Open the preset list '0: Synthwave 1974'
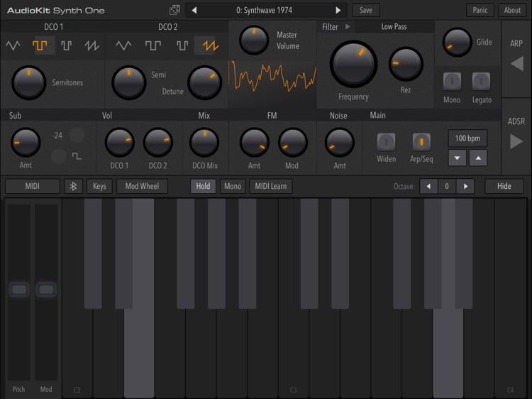The image size is (532, 399). pyautogui.click(x=266, y=10)
